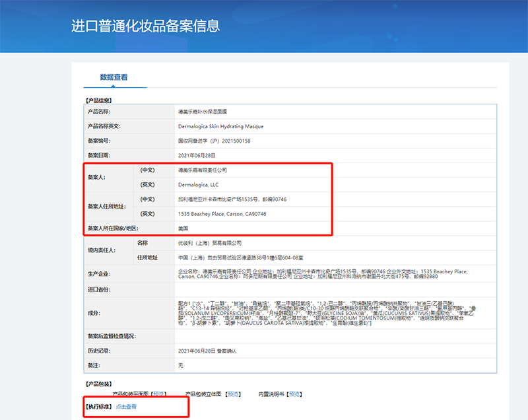Click the 【产品信息】 section heading
The width and height of the screenshot is (528, 420).
coord(98,100)
